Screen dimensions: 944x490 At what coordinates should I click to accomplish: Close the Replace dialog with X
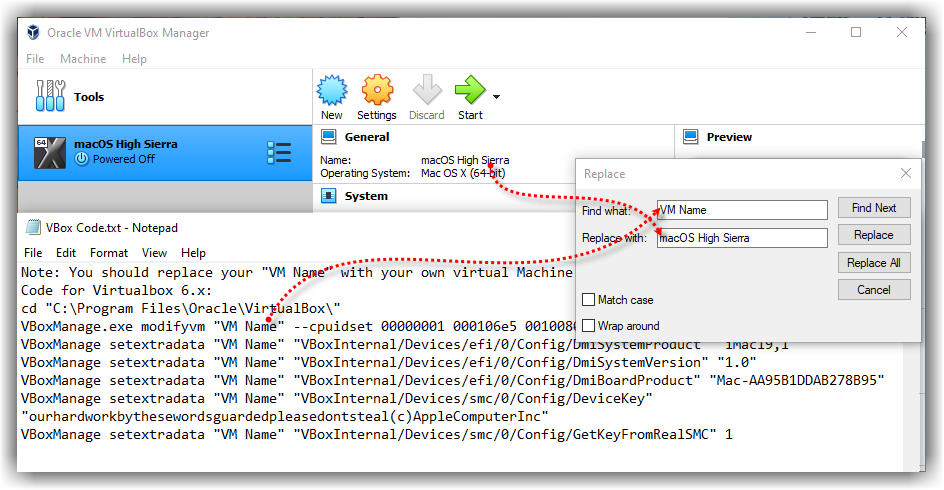click(x=905, y=173)
